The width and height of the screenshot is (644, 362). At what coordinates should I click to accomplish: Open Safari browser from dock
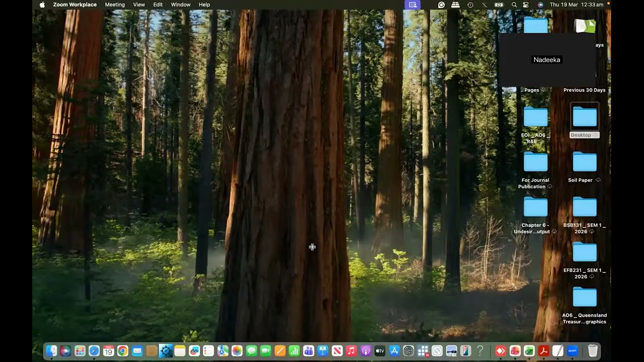coord(94,351)
